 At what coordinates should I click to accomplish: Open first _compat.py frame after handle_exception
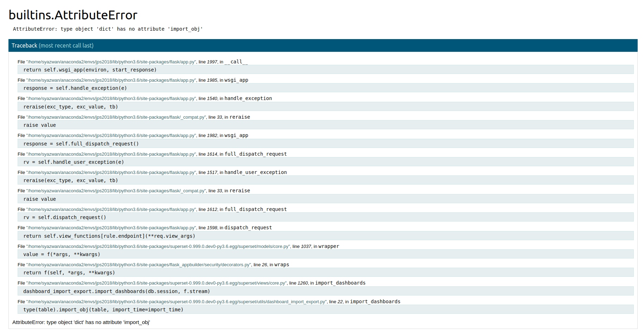pos(134,117)
